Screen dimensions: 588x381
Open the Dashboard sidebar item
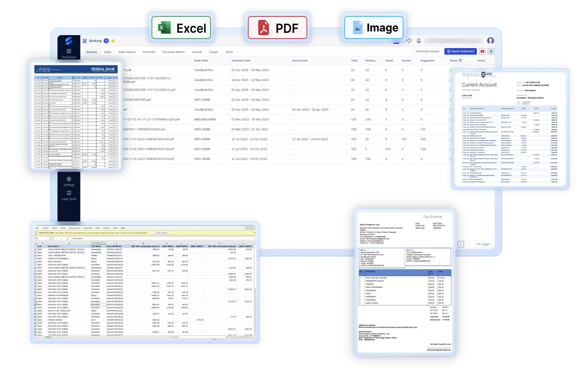[x=69, y=53]
